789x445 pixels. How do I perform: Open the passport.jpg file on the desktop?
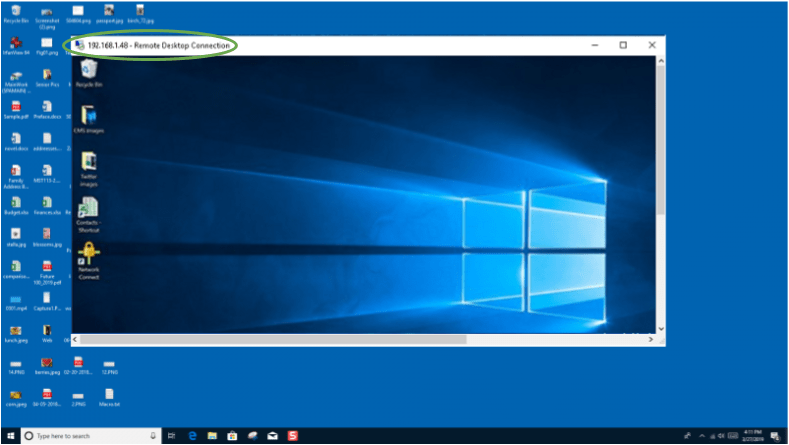click(109, 14)
